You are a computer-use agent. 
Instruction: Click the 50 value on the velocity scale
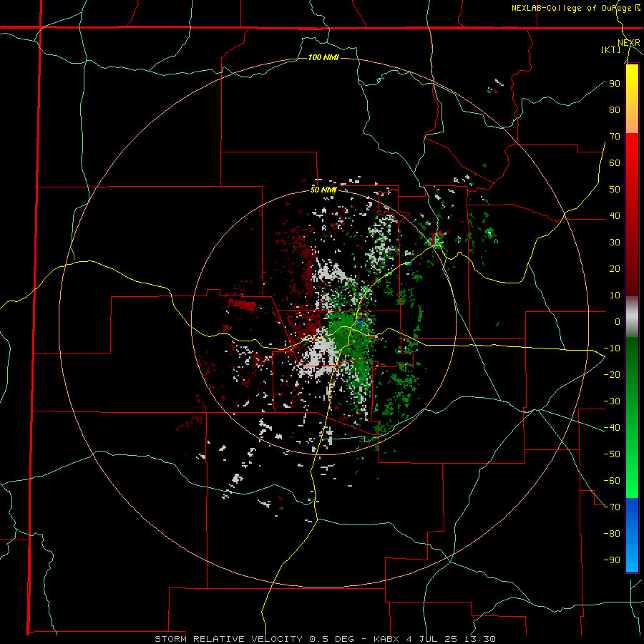(x=615, y=190)
